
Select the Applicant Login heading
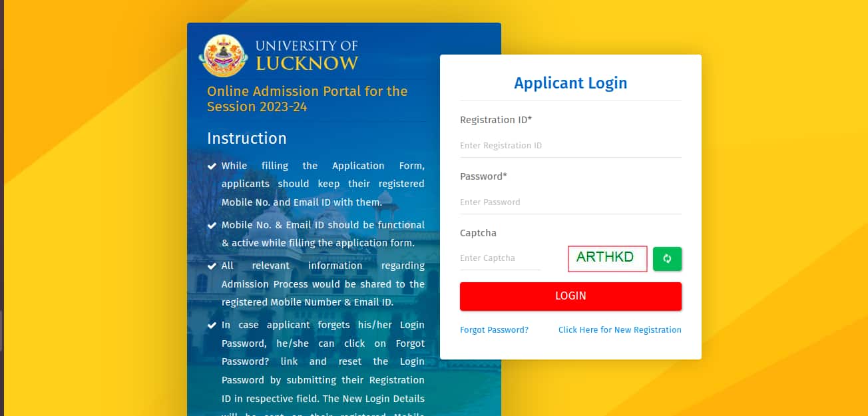[x=570, y=83]
